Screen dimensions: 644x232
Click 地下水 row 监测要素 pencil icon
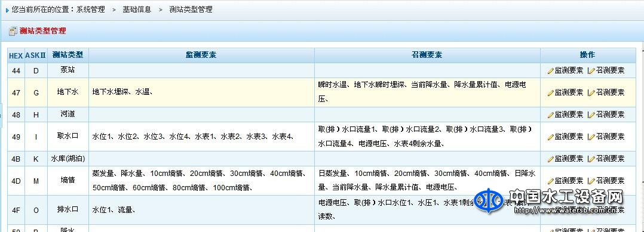[x=550, y=93]
